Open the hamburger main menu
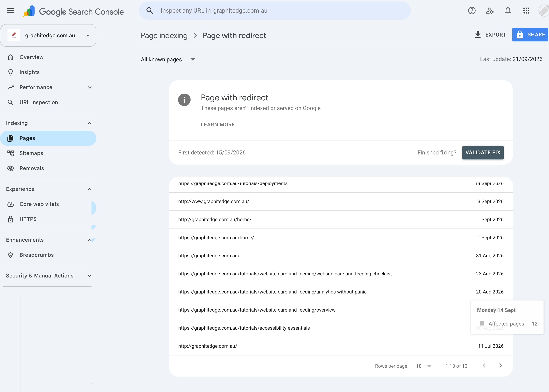 (11, 11)
